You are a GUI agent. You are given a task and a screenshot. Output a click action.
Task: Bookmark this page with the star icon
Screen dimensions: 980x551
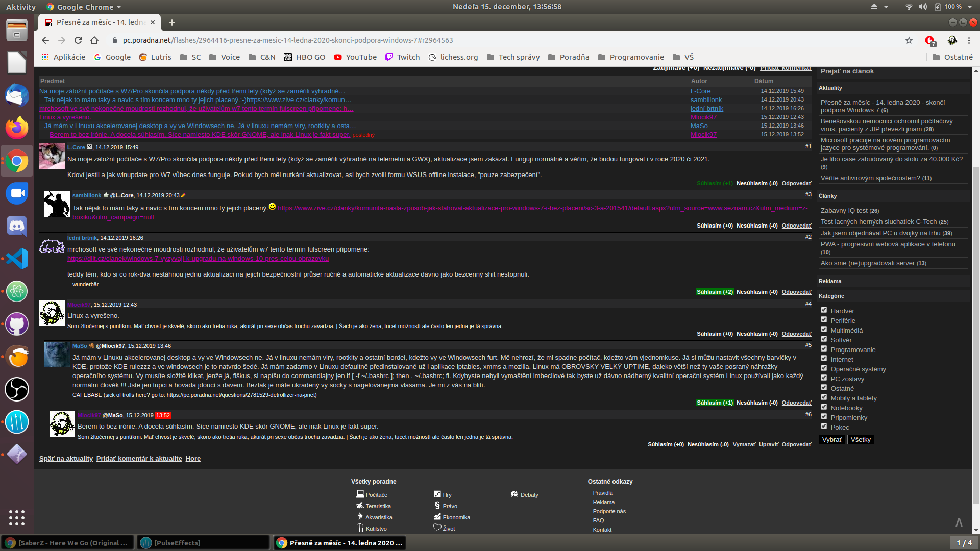(x=909, y=40)
